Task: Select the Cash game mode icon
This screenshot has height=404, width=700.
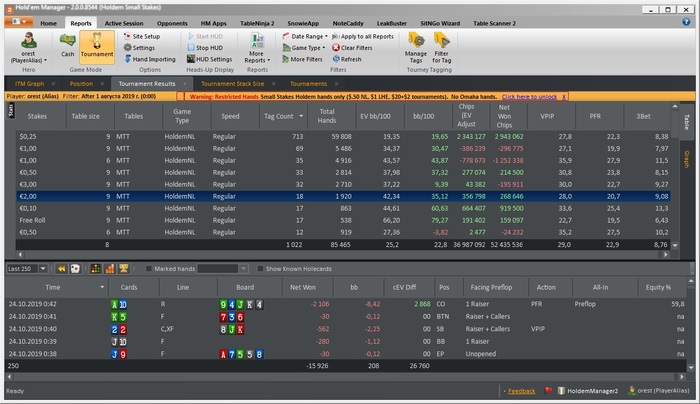Action: (x=67, y=46)
